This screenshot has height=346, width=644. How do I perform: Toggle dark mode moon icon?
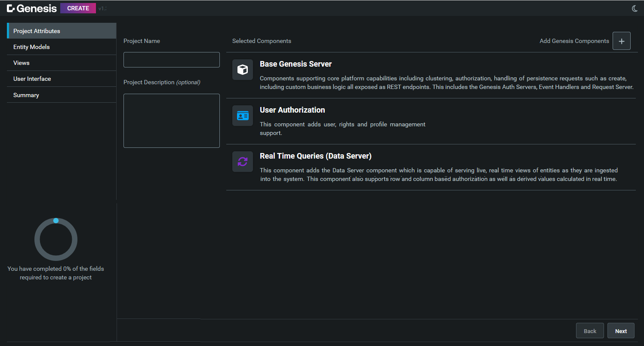coord(635,8)
